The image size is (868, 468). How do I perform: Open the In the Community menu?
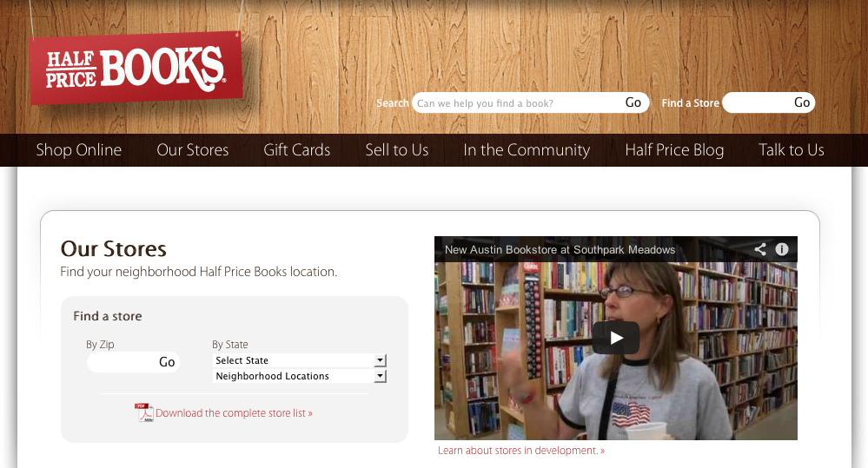point(527,150)
